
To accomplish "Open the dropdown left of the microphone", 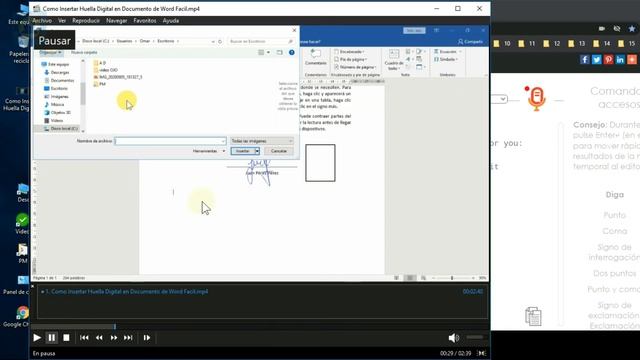I will point(499,99).
